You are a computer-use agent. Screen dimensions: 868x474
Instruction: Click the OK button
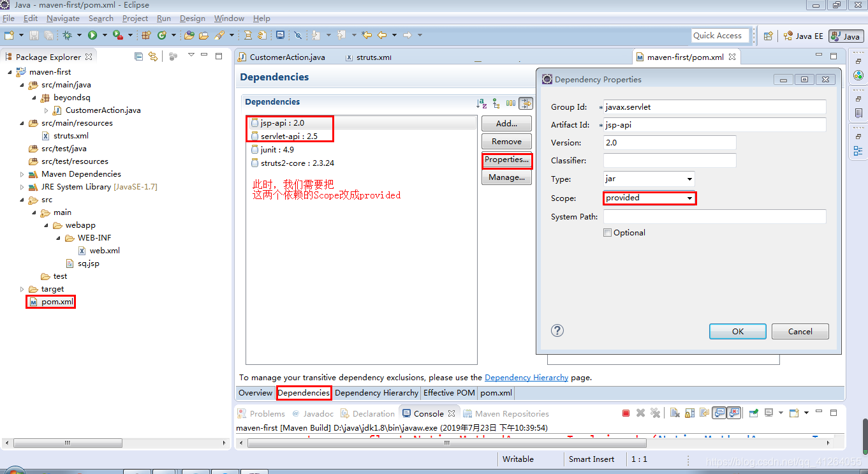738,331
